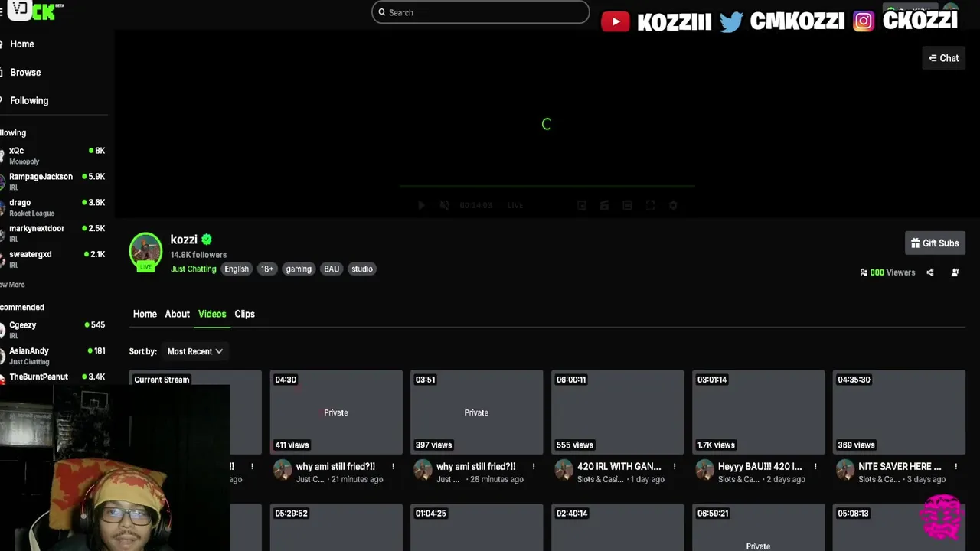Open the player settings gear
The width and height of the screenshot is (980, 551).
(673, 205)
